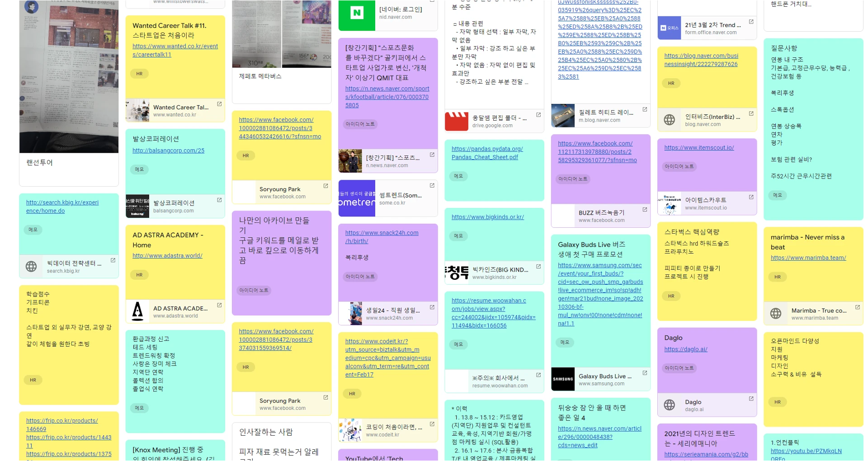This screenshot has height=461, width=868.
Task: Open the daglo.ai link
Action: click(x=686, y=349)
